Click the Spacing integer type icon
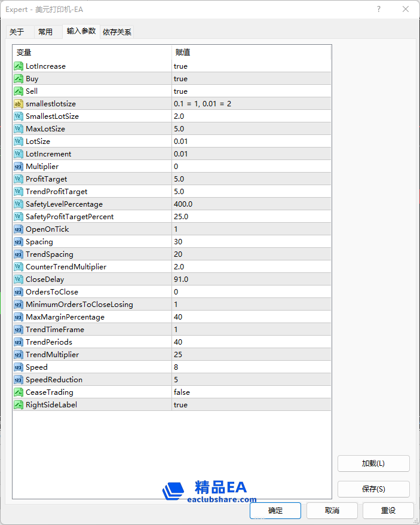The image size is (420, 525). (x=19, y=242)
